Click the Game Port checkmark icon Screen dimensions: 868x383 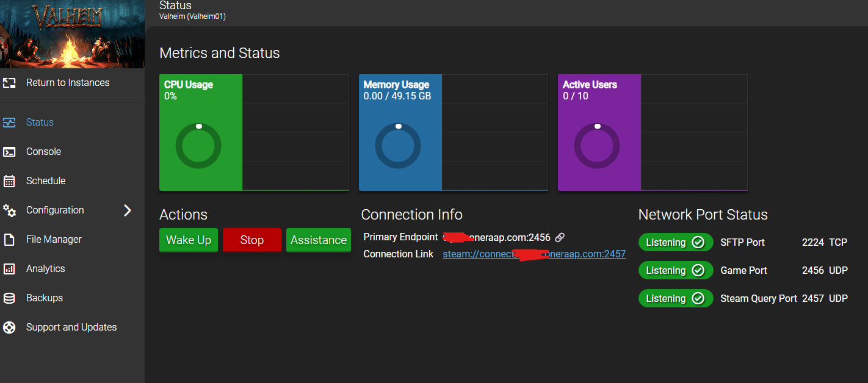(x=698, y=271)
